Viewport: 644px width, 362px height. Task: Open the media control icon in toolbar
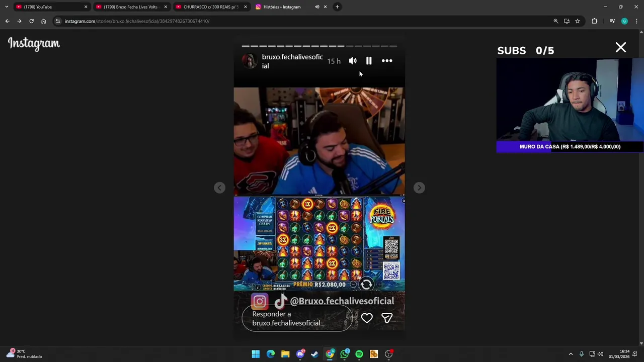click(612, 21)
